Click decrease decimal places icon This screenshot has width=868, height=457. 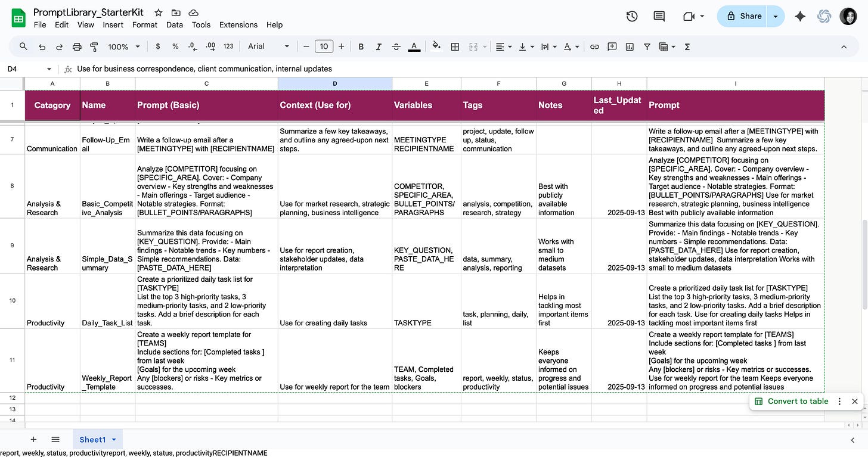point(193,46)
